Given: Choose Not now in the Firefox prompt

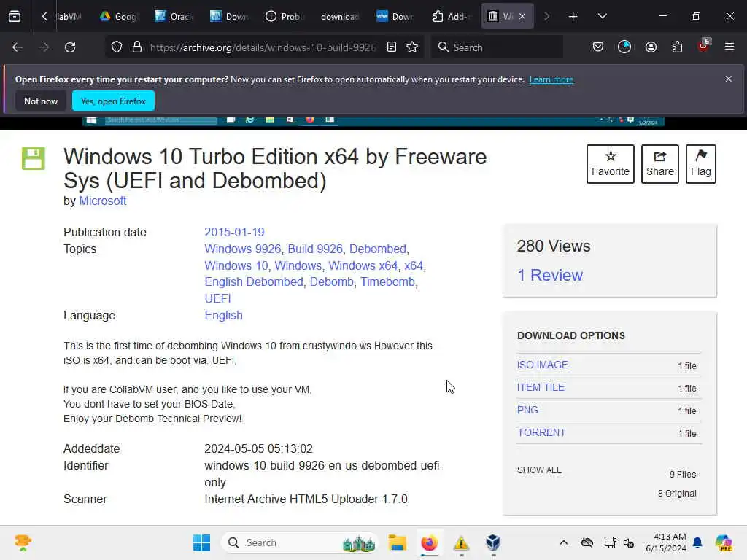Looking at the screenshot, I should 41,101.
